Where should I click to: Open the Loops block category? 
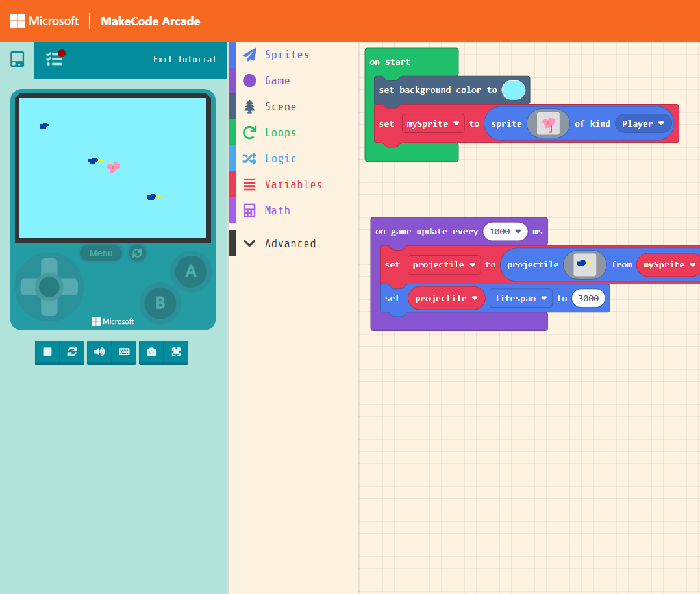pyautogui.click(x=280, y=132)
